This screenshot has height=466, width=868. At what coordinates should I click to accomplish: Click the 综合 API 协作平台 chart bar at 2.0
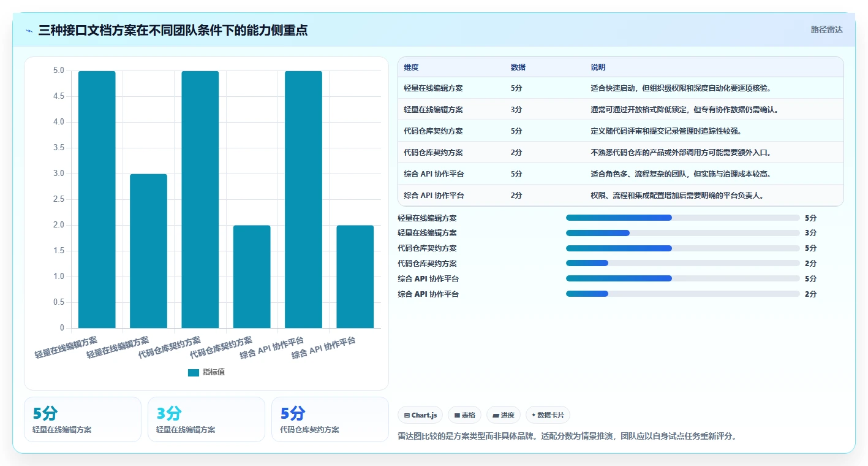[x=355, y=277]
